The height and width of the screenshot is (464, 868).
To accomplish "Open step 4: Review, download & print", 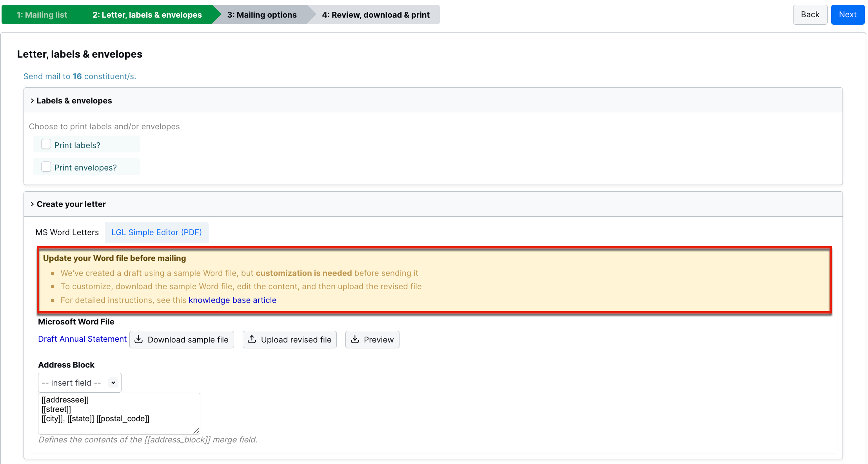I will click(376, 15).
